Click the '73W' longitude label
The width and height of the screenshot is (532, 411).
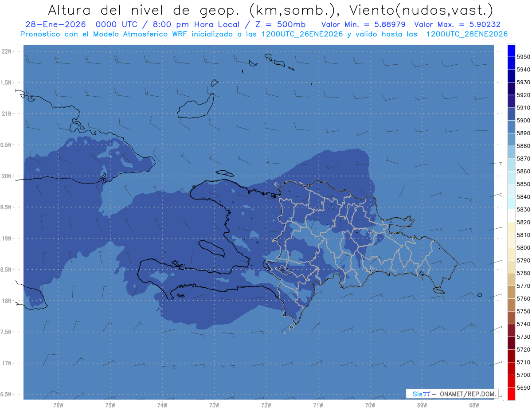214,405
